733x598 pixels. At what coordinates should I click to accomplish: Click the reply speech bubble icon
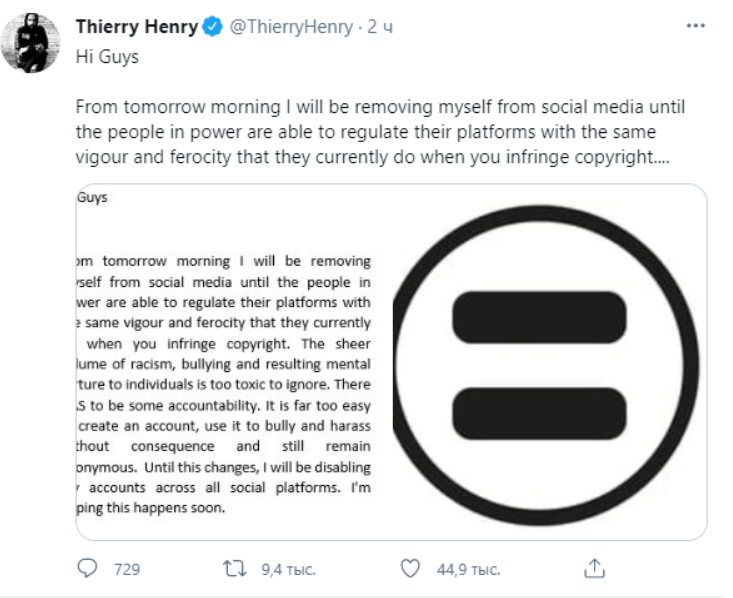pos(88,568)
